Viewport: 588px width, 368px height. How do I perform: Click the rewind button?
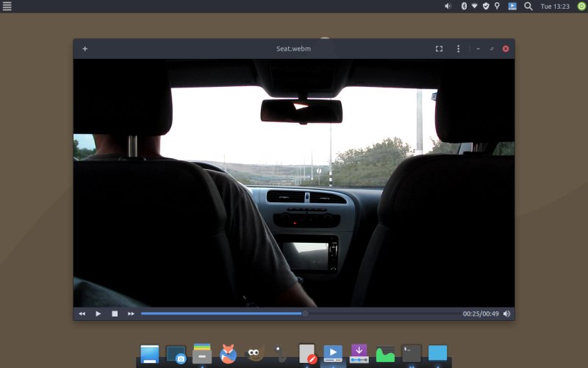[82, 314]
